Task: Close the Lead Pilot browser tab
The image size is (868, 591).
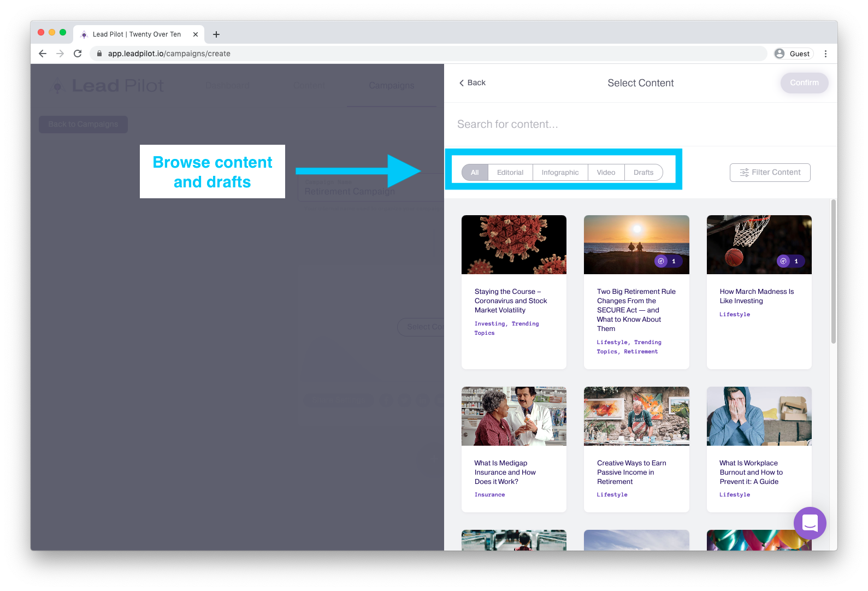Action: (196, 34)
